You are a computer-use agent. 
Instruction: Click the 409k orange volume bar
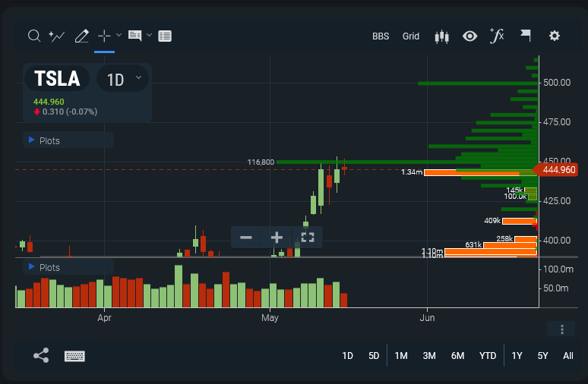[x=520, y=221]
